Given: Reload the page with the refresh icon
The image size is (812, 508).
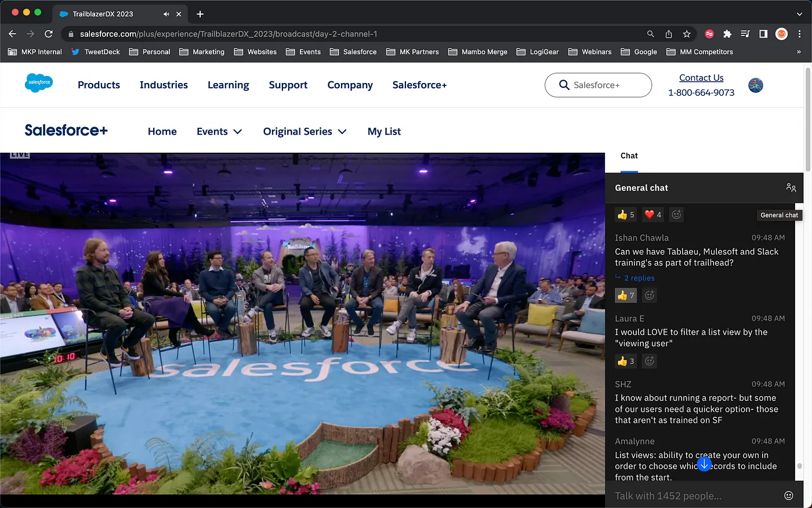Looking at the screenshot, I should [x=49, y=34].
